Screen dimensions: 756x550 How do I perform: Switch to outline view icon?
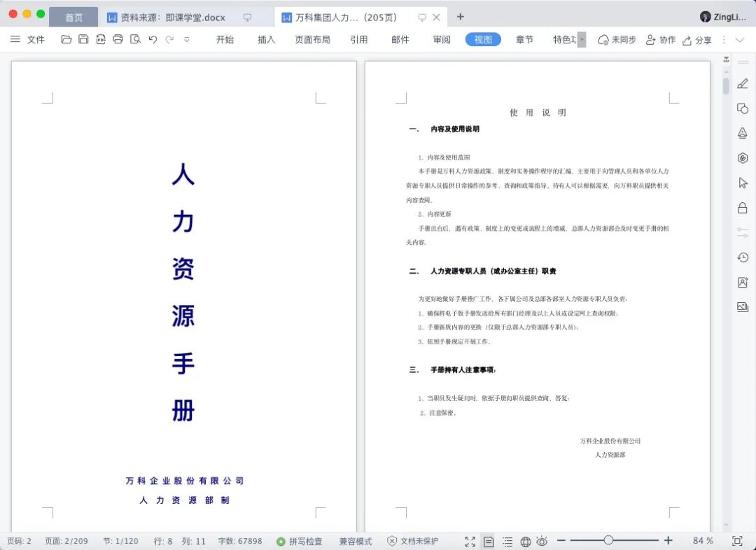[x=507, y=542]
